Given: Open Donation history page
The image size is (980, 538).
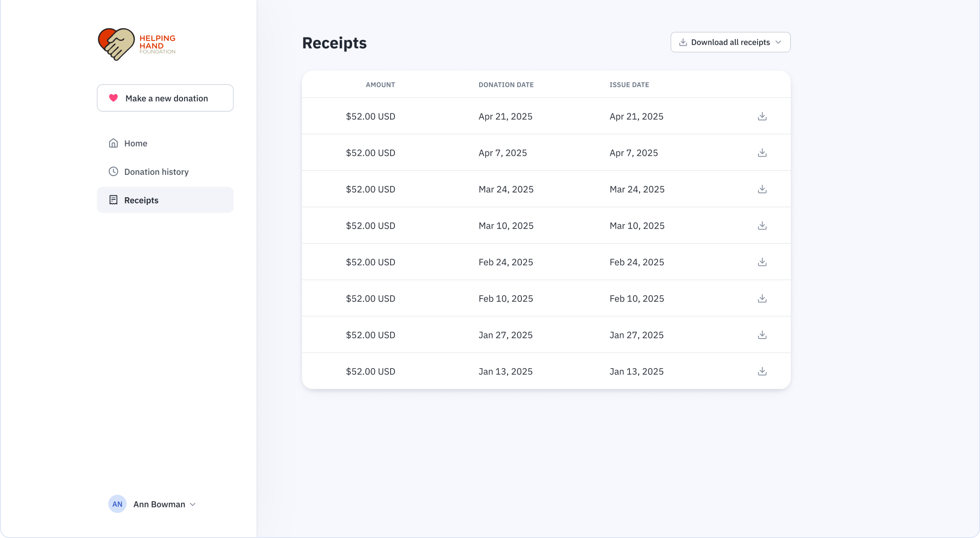Looking at the screenshot, I should pos(156,172).
